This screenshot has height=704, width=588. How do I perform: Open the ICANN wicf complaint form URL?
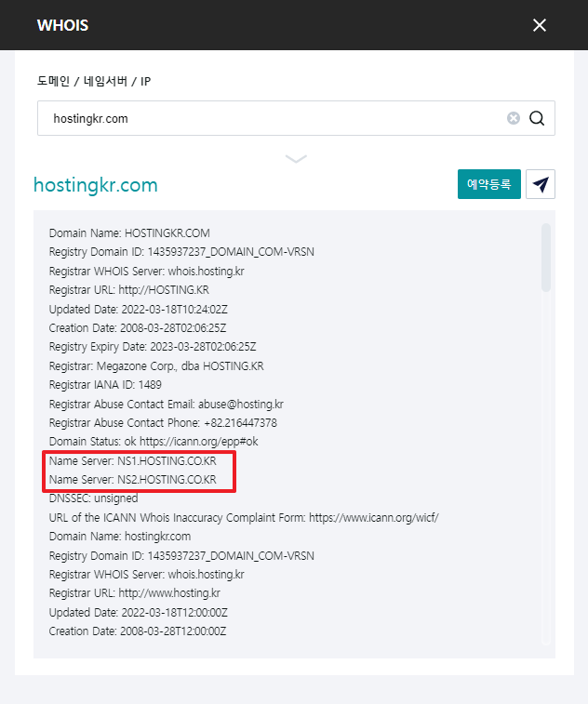point(373,517)
